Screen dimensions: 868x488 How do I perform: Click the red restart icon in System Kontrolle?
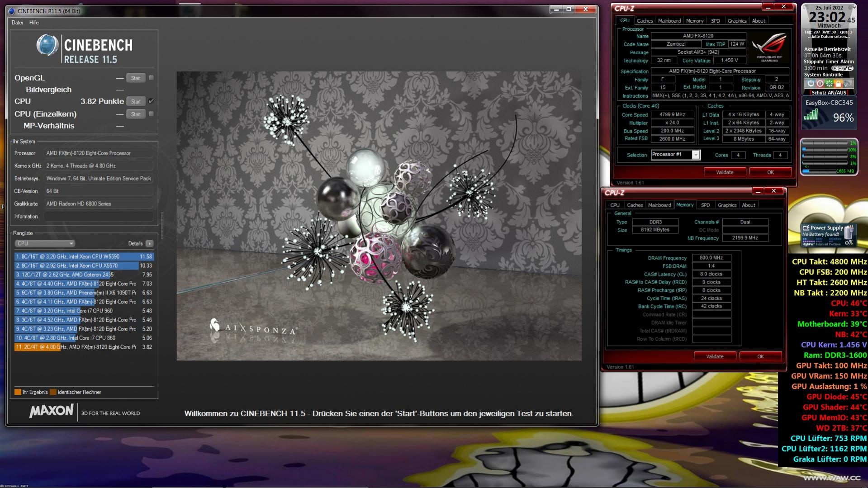[x=820, y=84]
